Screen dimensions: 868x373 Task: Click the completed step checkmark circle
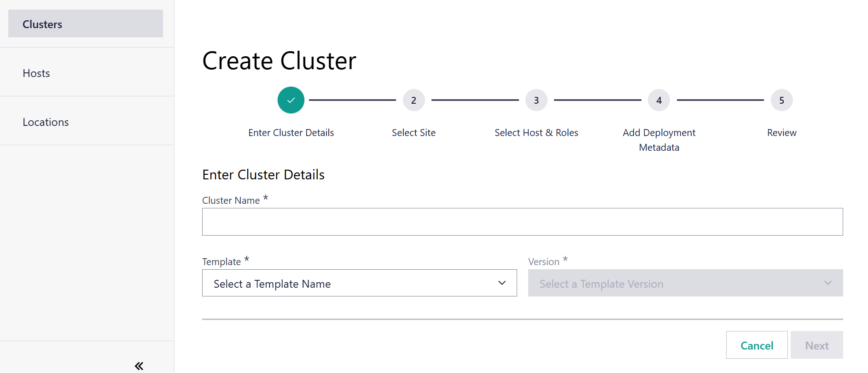pyautogui.click(x=291, y=100)
